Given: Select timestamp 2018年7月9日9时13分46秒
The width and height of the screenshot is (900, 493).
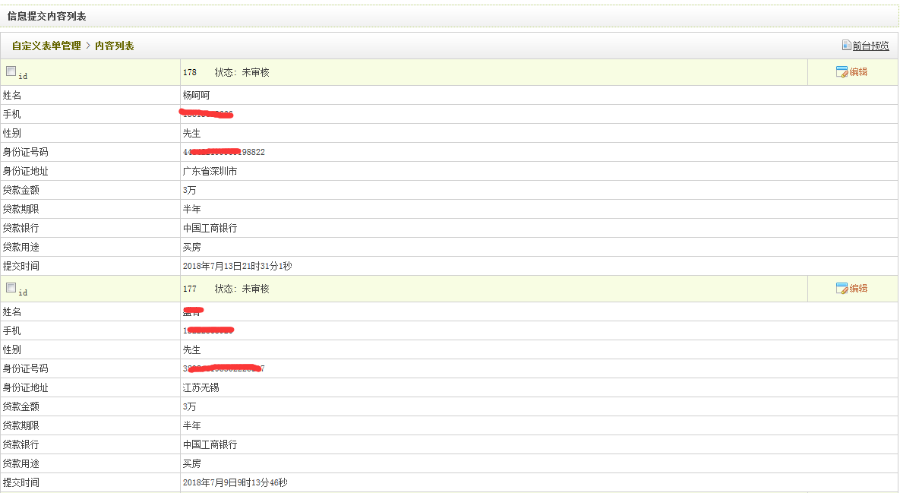Looking at the screenshot, I should point(235,482).
